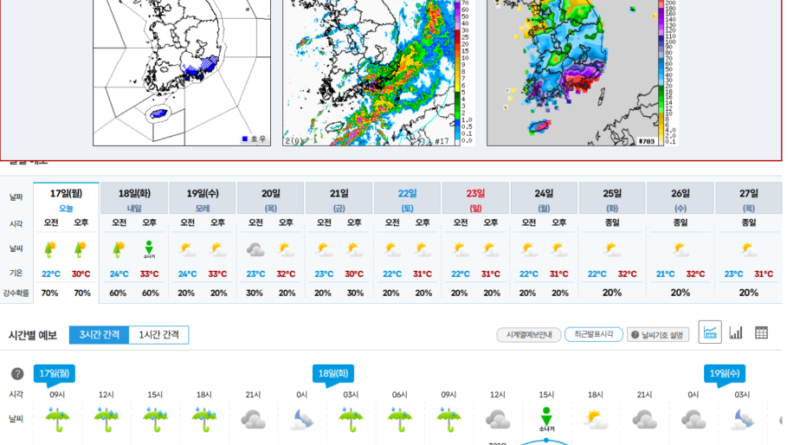
Task: Click the 15시 shower icon on 18일
Action: [x=546, y=419]
